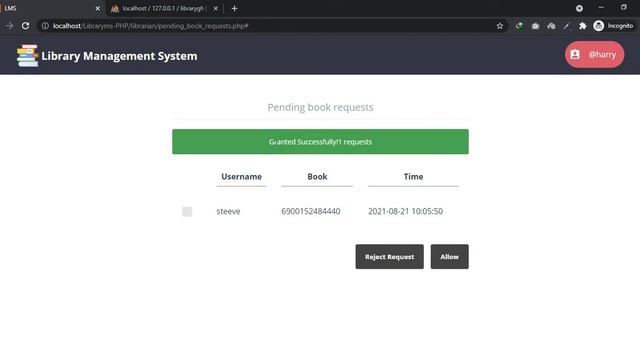Reload the current page
The width and height of the screenshot is (640, 360).
[25, 26]
